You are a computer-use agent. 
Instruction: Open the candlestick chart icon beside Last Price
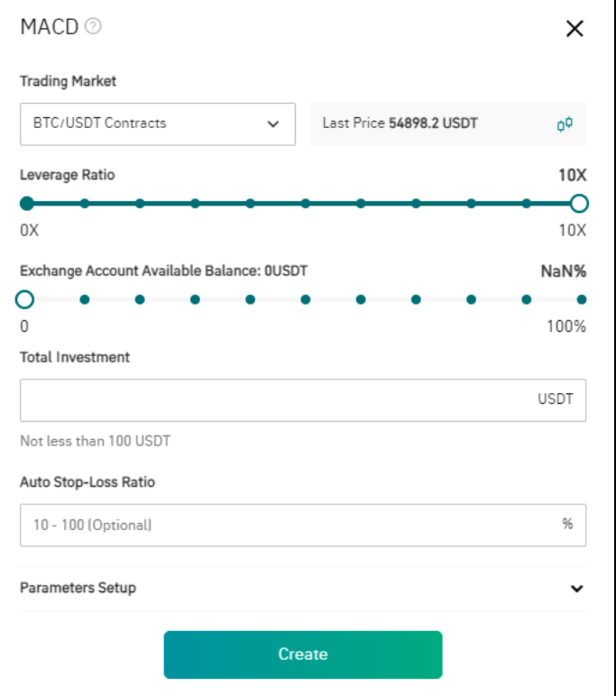tap(565, 124)
